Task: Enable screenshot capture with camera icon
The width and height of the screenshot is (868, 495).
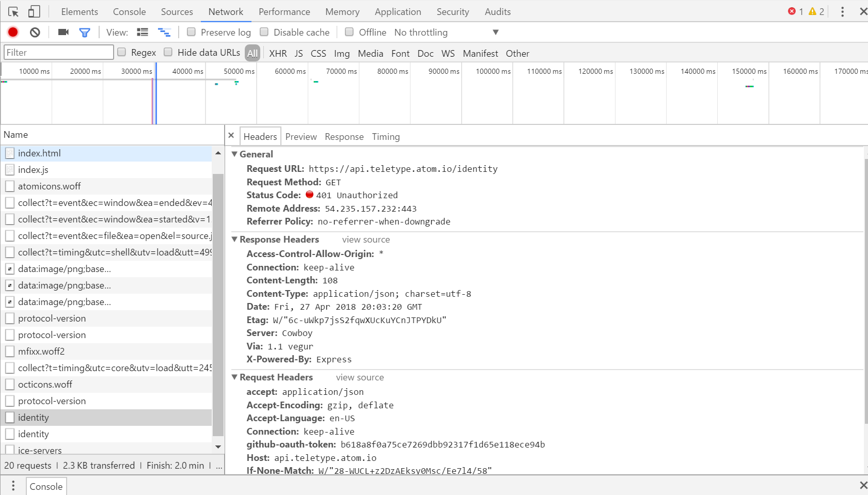Action: 62,32
